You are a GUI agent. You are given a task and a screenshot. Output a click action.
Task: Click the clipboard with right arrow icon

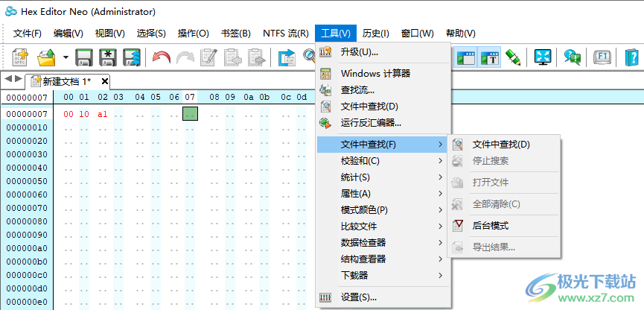[x=257, y=57]
